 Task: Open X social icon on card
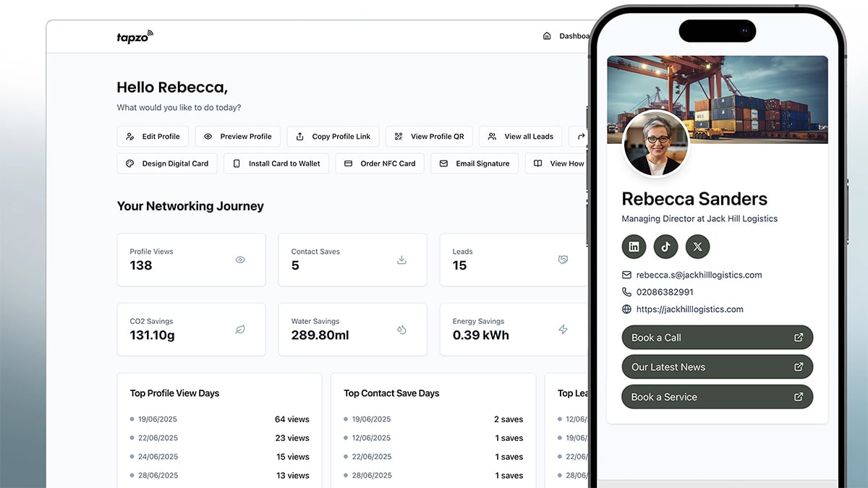698,247
